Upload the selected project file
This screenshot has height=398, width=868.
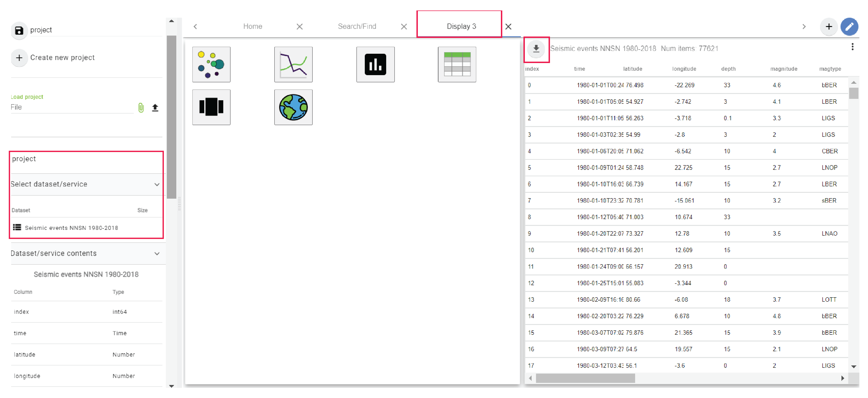click(x=155, y=107)
